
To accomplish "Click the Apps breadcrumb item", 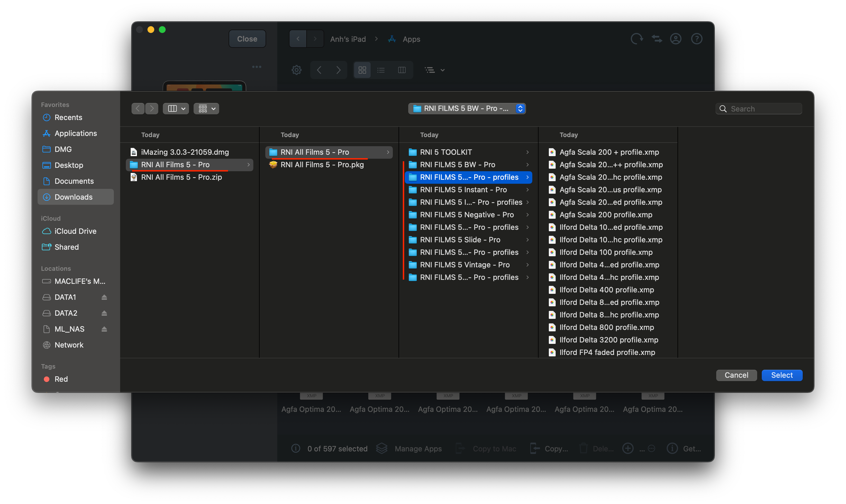I will point(411,39).
